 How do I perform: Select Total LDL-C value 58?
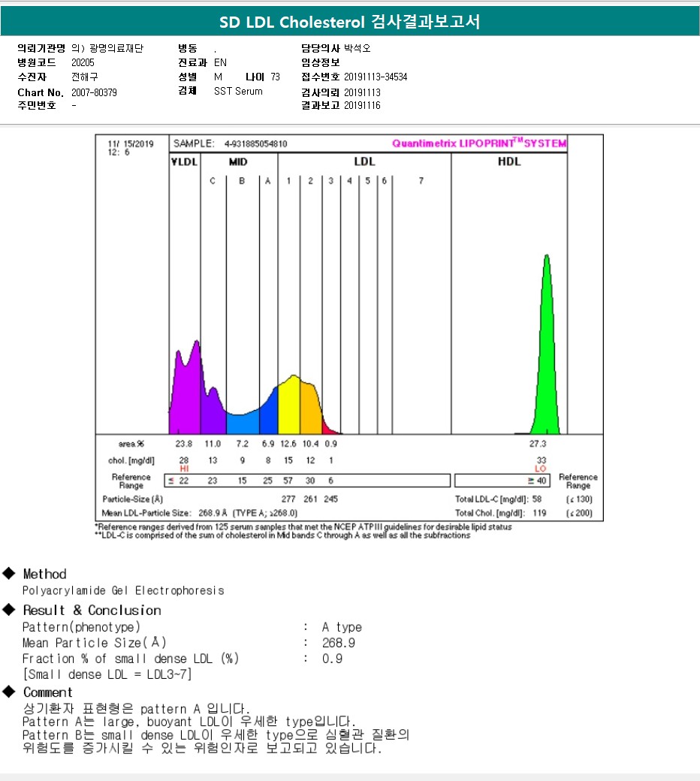point(536,499)
